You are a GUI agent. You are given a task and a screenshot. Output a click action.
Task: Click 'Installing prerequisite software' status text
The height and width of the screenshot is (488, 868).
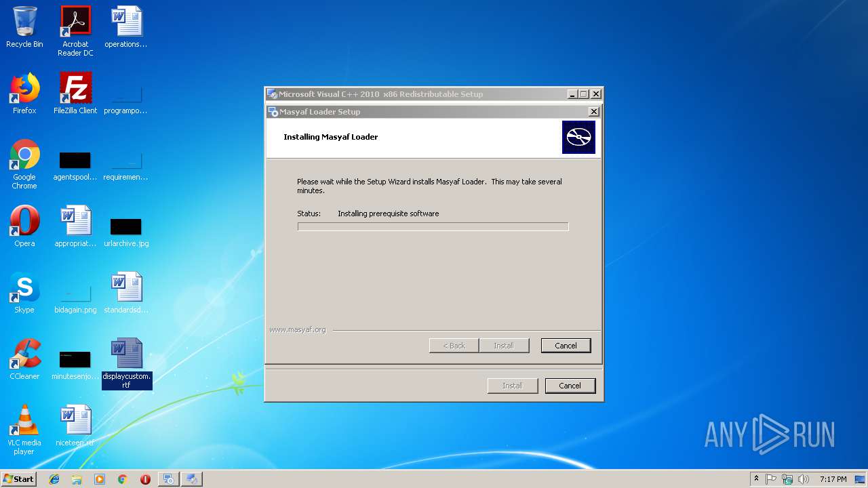(389, 213)
